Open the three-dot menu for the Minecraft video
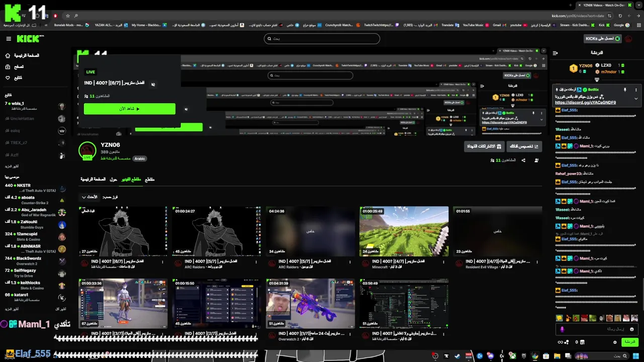Image resolution: width=644 pixels, height=362 pixels. pyautogui.click(x=443, y=261)
